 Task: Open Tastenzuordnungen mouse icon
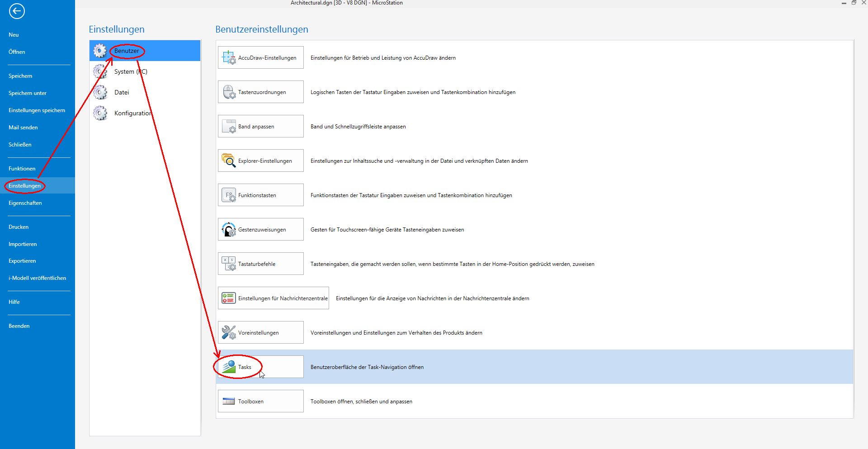point(229,92)
